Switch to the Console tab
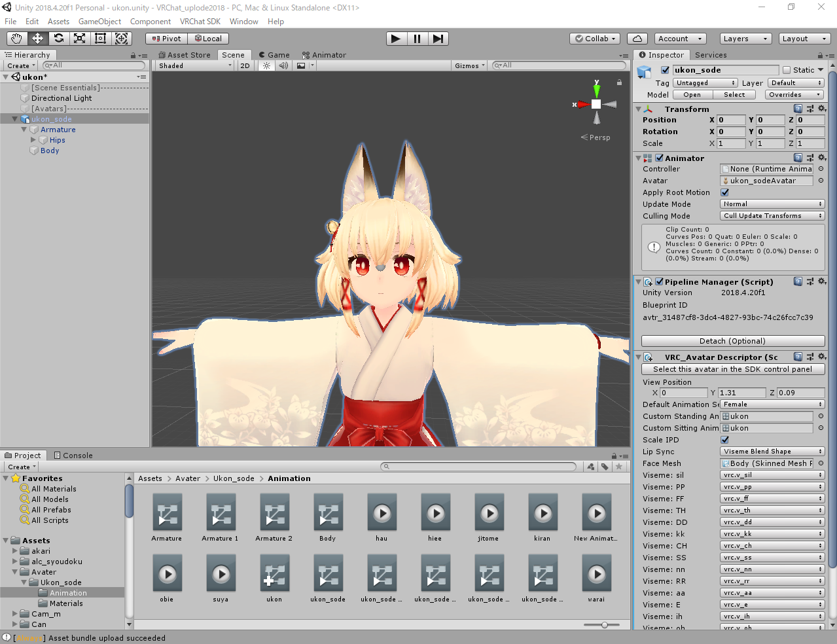Image resolution: width=837 pixels, height=644 pixels. click(x=73, y=456)
